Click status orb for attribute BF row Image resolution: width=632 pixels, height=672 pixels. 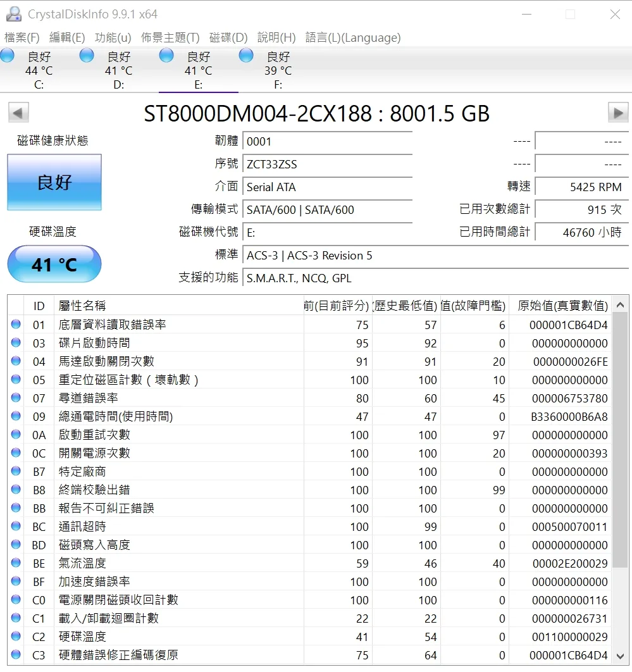(x=16, y=581)
